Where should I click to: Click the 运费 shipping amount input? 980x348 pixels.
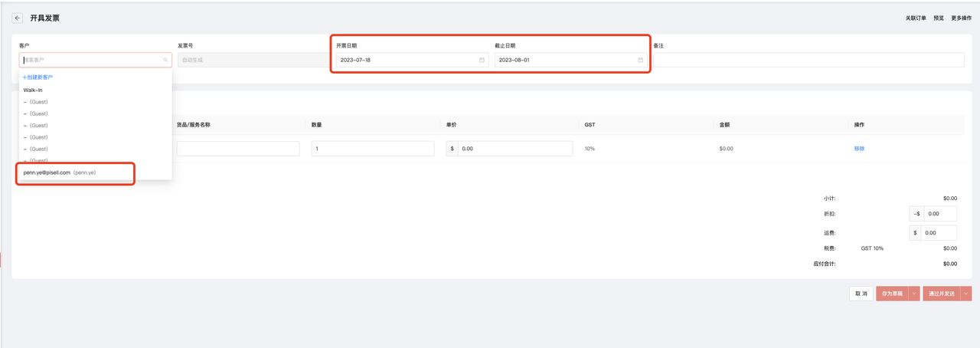pos(940,233)
